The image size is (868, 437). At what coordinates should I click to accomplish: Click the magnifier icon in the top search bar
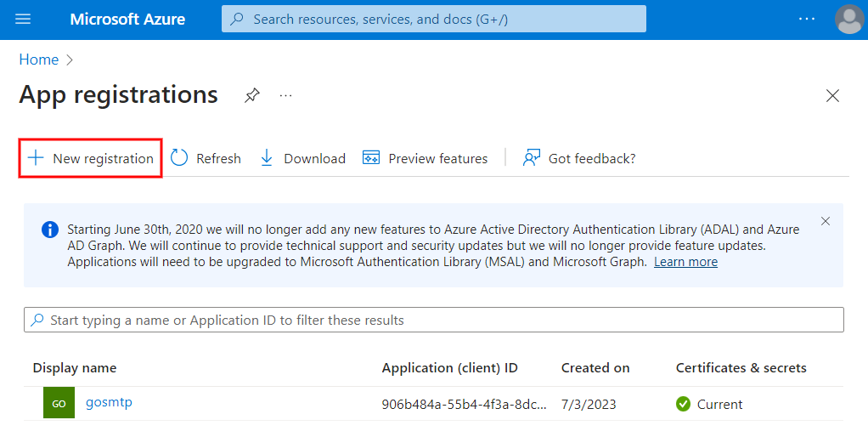(x=237, y=19)
